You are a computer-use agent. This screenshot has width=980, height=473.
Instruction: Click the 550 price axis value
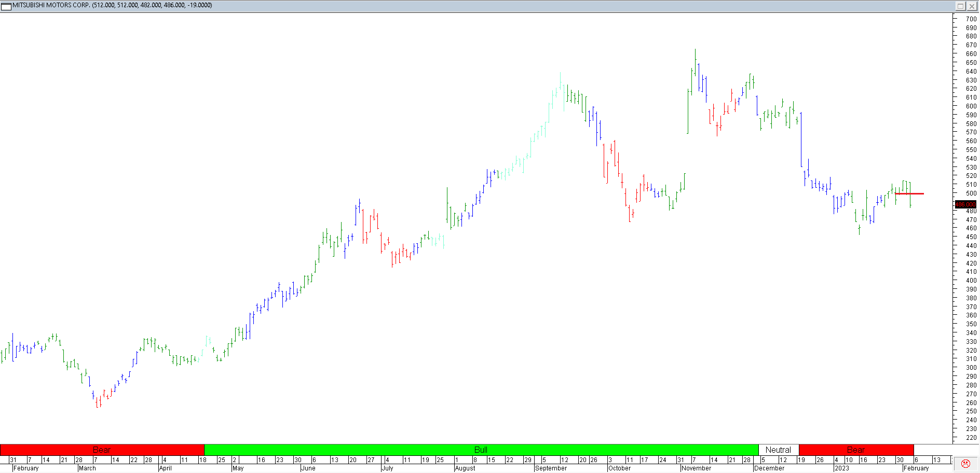point(971,150)
